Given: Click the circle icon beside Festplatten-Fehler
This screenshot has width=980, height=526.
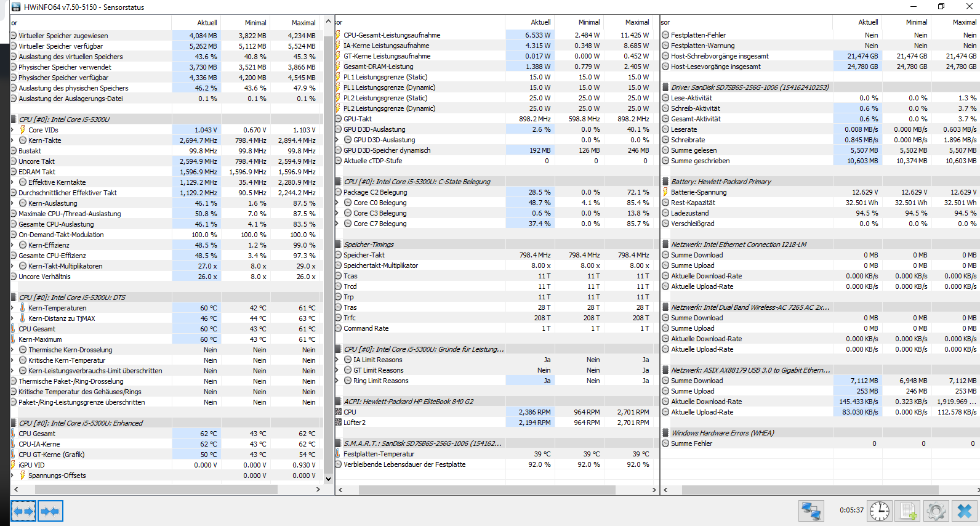Looking at the screenshot, I should pyautogui.click(x=665, y=35).
